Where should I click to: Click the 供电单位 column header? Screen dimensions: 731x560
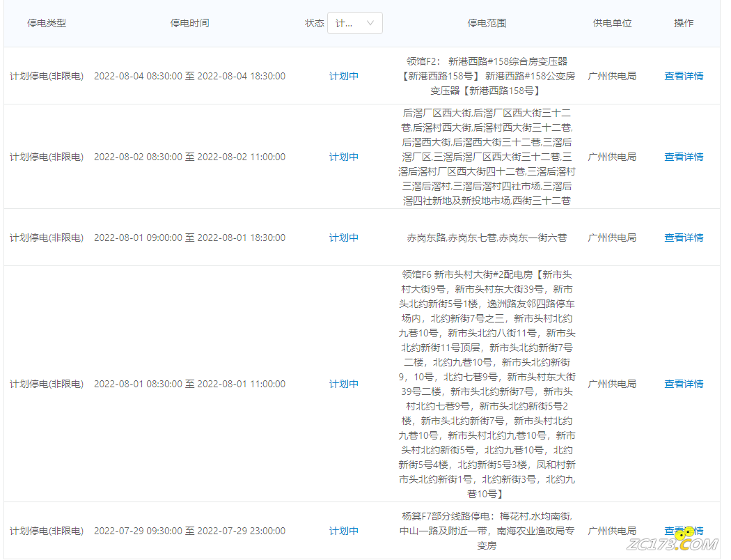click(x=612, y=23)
